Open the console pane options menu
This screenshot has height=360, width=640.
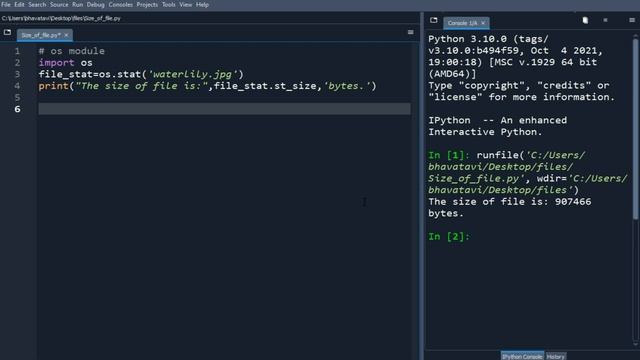pyautogui.click(x=632, y=20)
